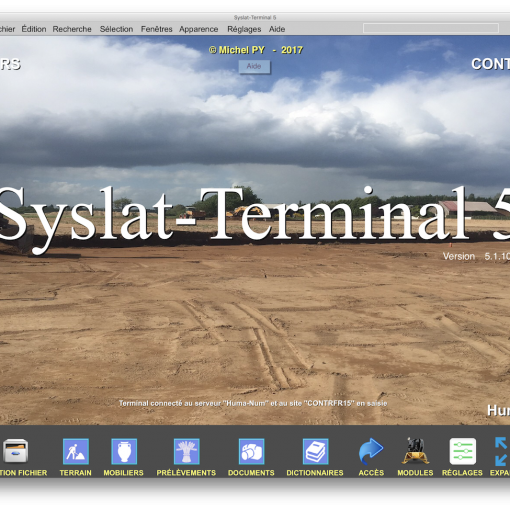Open the Aide menu in menu bar
The image size is (510, 510).
pyautogui.click(x=277, y=29)
